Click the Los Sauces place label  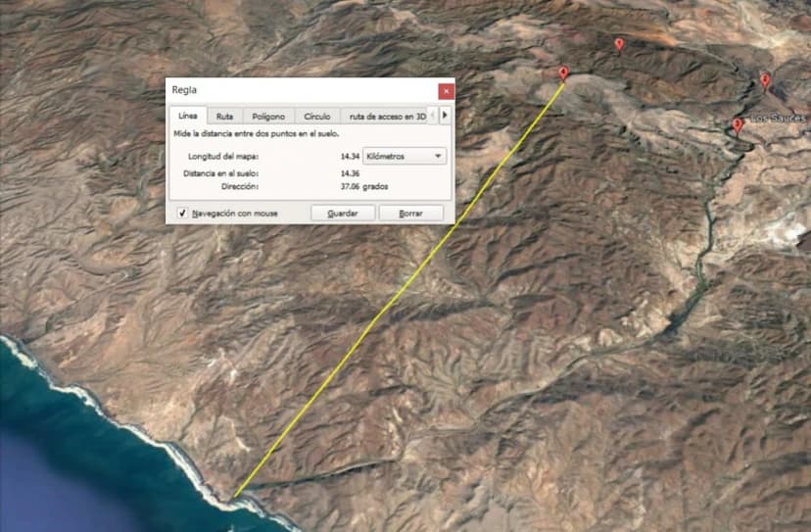pos(779,119)
